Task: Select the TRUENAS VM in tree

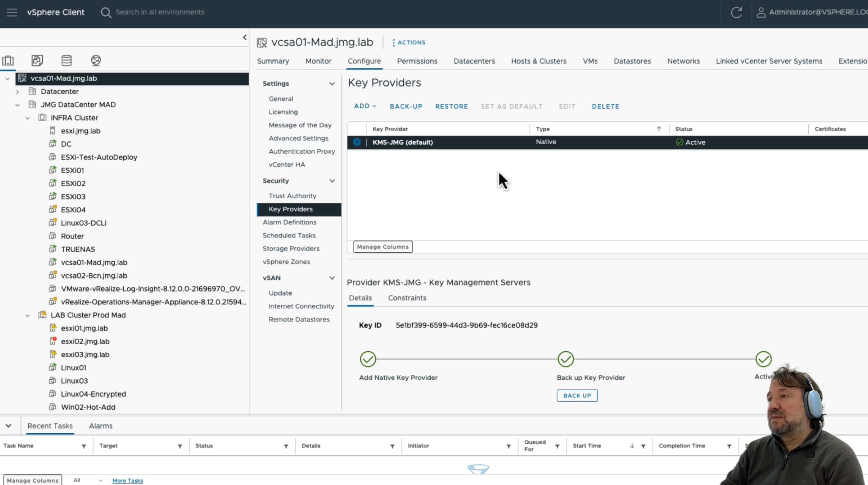Action: (78, 250)
